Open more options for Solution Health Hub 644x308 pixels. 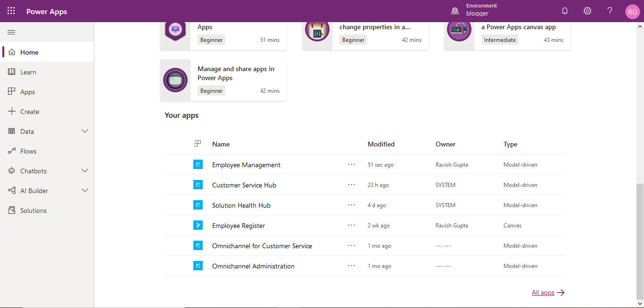point(351,205)
